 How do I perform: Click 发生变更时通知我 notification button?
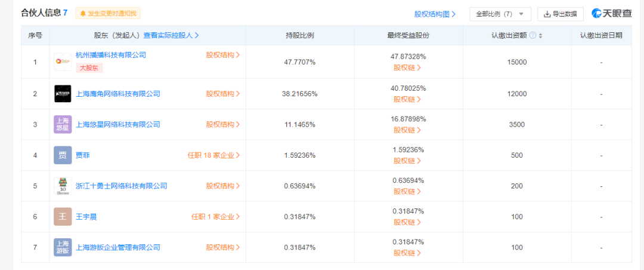108,13
